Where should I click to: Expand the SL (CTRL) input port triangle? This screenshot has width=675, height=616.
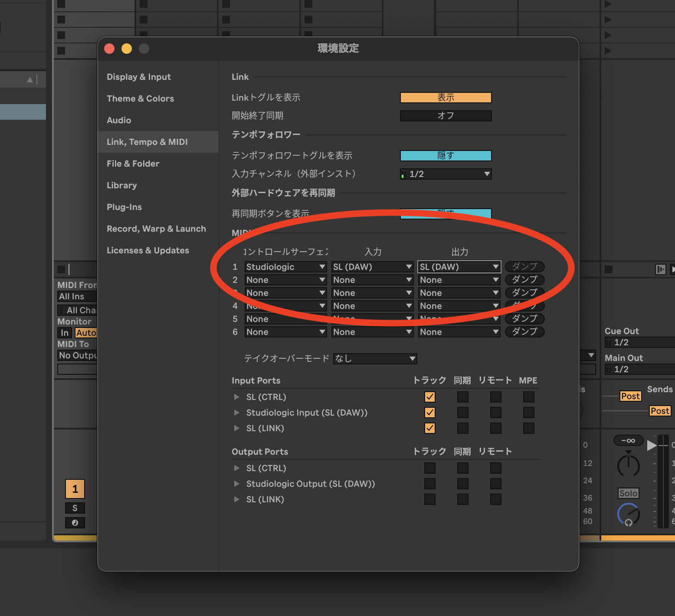tap(236, 397)
